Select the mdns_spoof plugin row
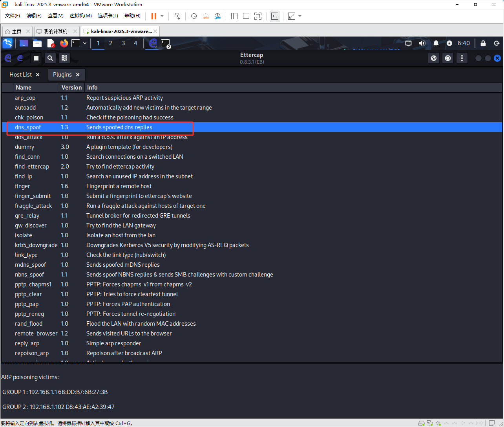The width and height of the screenshot is (504, 427). [252, 265]
